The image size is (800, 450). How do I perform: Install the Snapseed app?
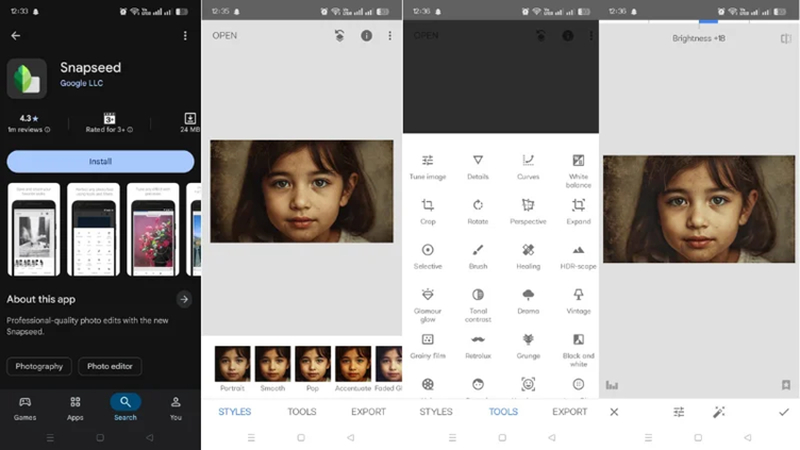click(x=101, y=161)
